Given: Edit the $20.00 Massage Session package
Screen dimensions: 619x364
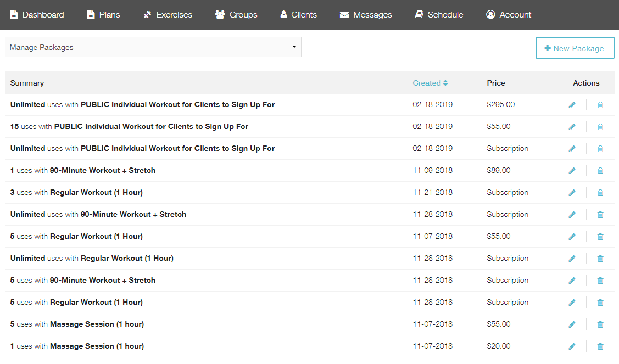Looking at the screenshot, I should [x=572, y=346].
